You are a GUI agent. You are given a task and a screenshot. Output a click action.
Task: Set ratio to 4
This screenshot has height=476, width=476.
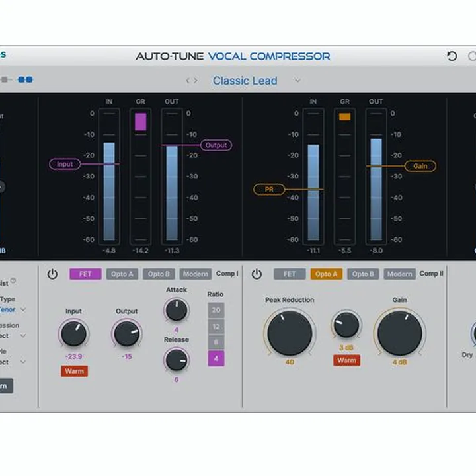[216, 358]
